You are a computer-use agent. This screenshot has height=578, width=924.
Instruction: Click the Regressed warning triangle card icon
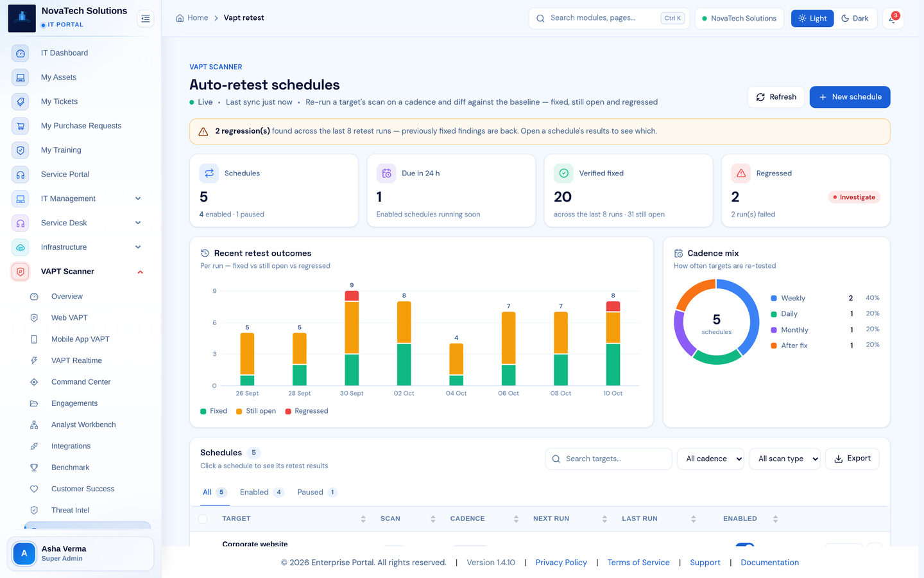(741, 173)
